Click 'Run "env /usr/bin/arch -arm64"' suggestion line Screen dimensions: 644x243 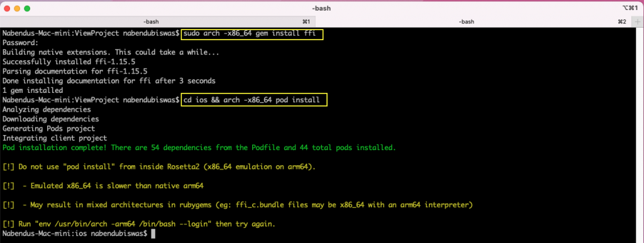click(139, 224)
